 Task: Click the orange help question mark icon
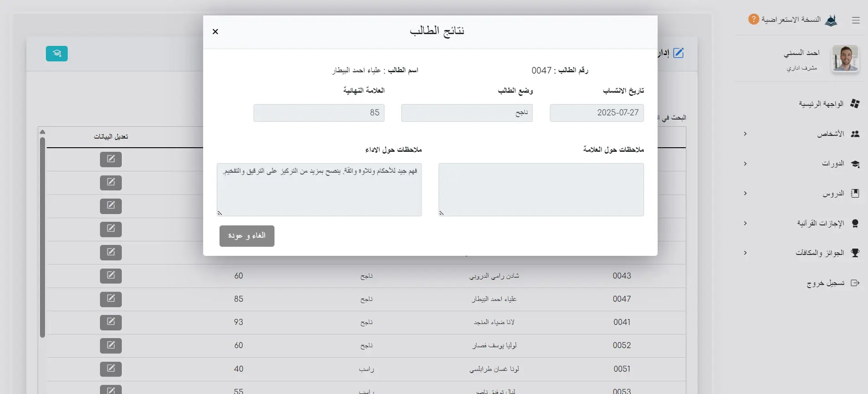coord(753,19)
